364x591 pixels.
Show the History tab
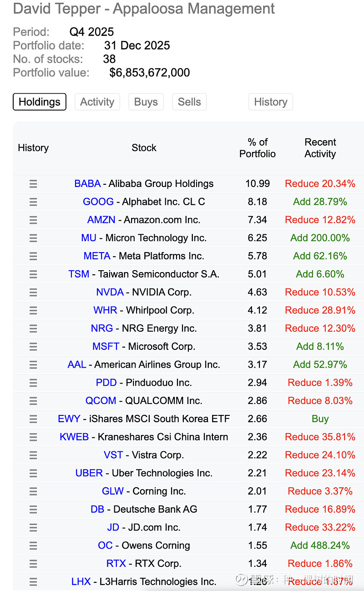(x=270, y=102)
